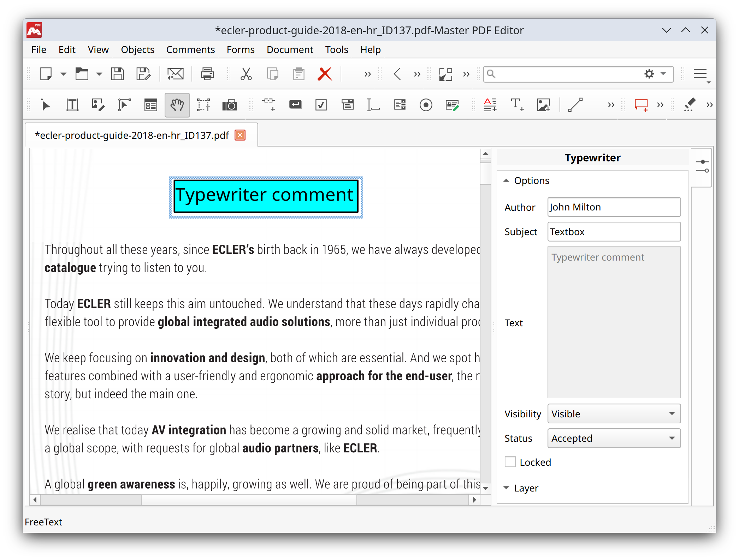Select the Radio Button form tool
The height and width of the screenshot is (560, 739).
426,105
